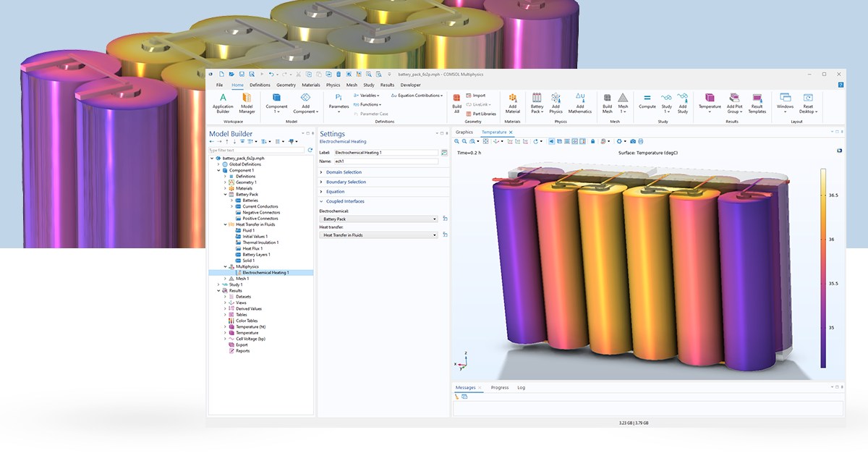The height and width of the screenshot is (456, 868).
Task: Toggle the scene lighting icon in Graphics toolbar
Action: point(551,142)
